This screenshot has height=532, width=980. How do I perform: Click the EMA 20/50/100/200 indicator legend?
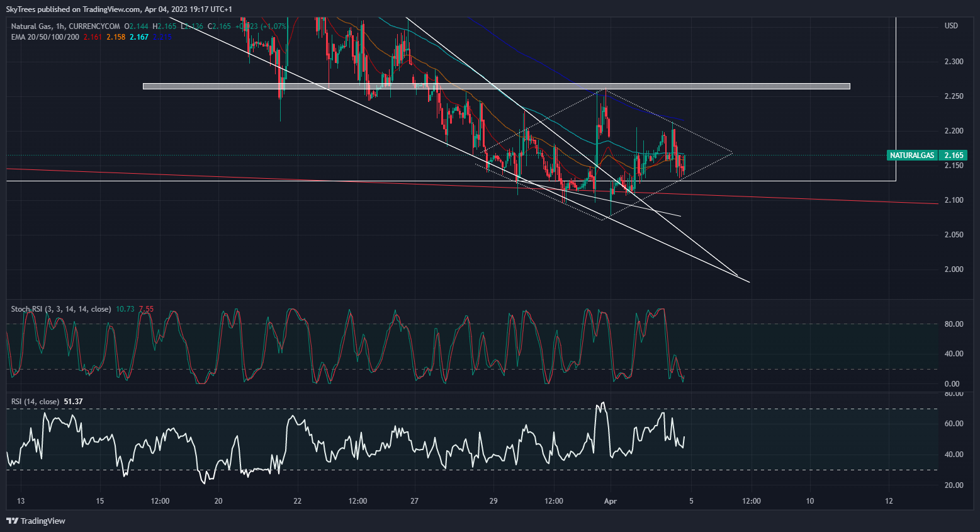tap(45, 37)
